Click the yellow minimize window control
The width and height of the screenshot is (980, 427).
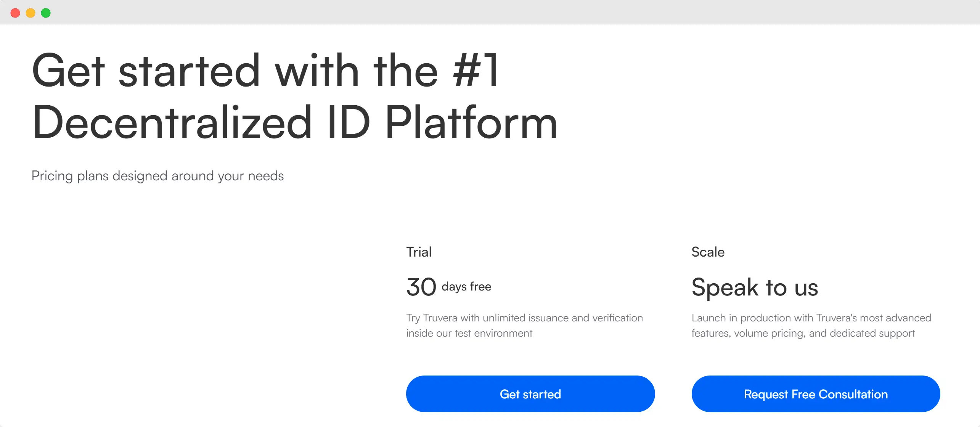[31, 13]
